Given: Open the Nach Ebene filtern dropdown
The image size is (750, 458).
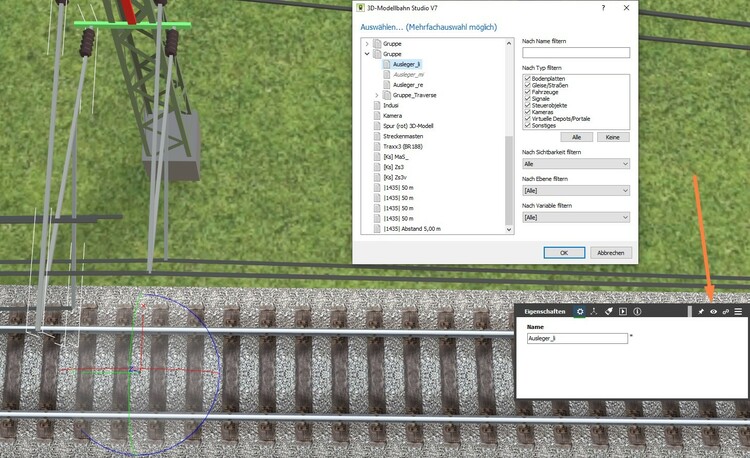Looking at the screenshot, I should (x=576, y=191).
